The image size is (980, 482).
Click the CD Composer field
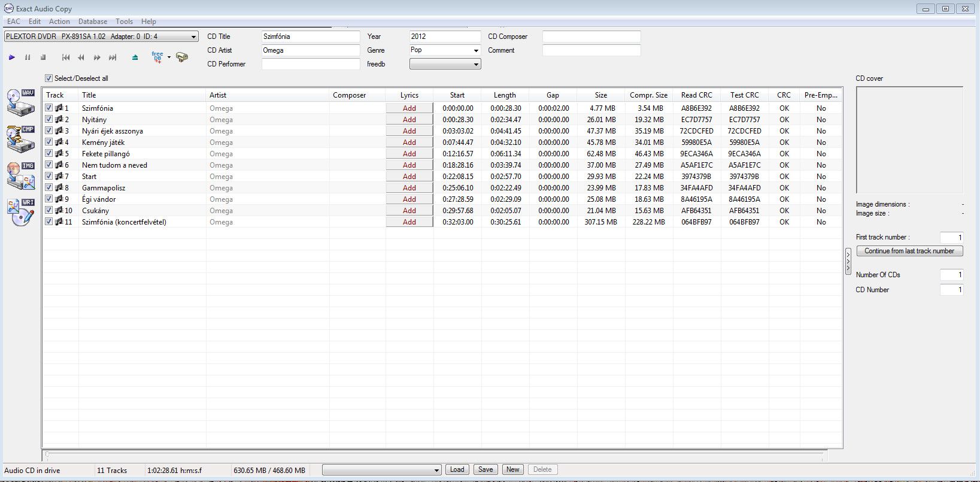591,37
